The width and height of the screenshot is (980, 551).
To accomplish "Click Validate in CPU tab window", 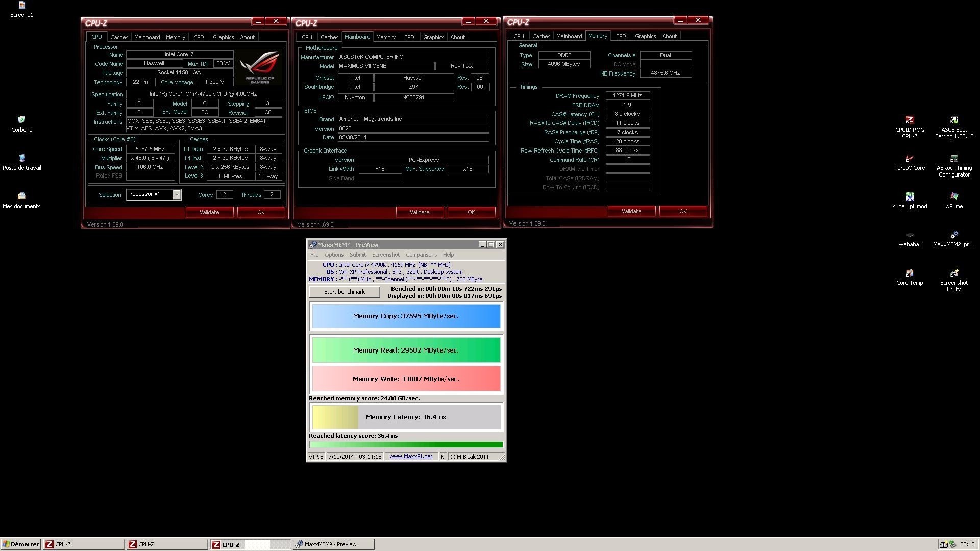I will coord(209,212).
